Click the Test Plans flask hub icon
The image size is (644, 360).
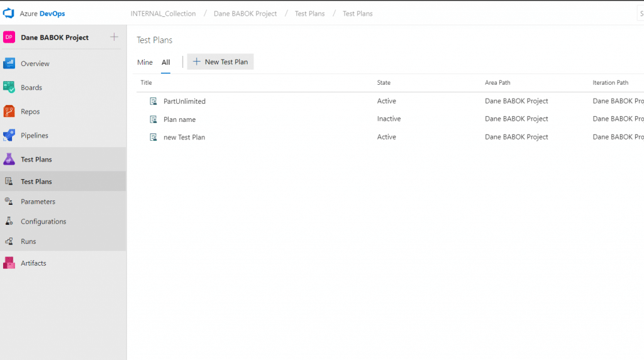[9, 160]
